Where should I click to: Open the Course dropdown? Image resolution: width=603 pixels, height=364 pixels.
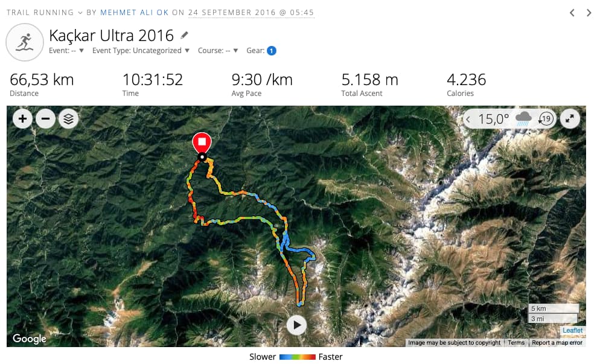point(218,51)
